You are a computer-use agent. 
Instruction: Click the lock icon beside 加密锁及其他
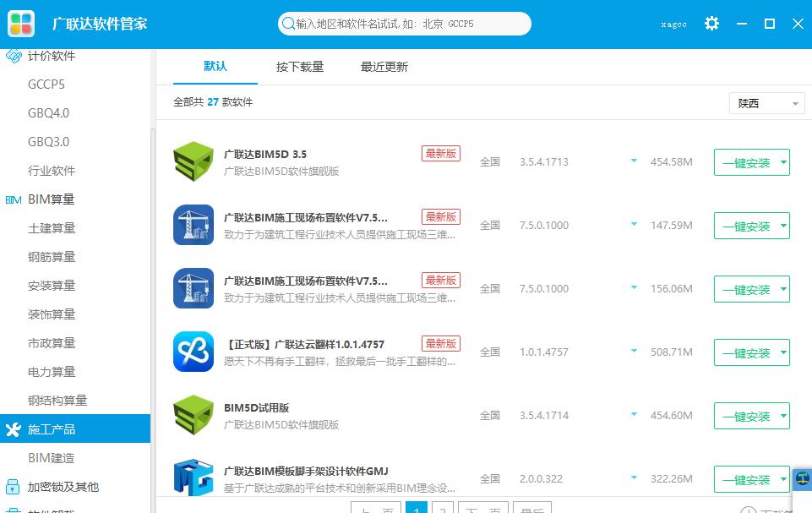click(13, 487)
